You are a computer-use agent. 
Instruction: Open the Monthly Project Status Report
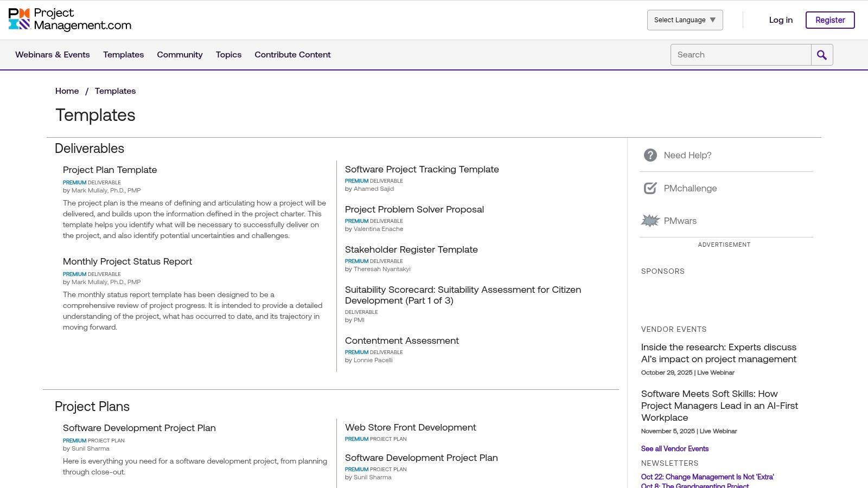click(x=127, y=261)
